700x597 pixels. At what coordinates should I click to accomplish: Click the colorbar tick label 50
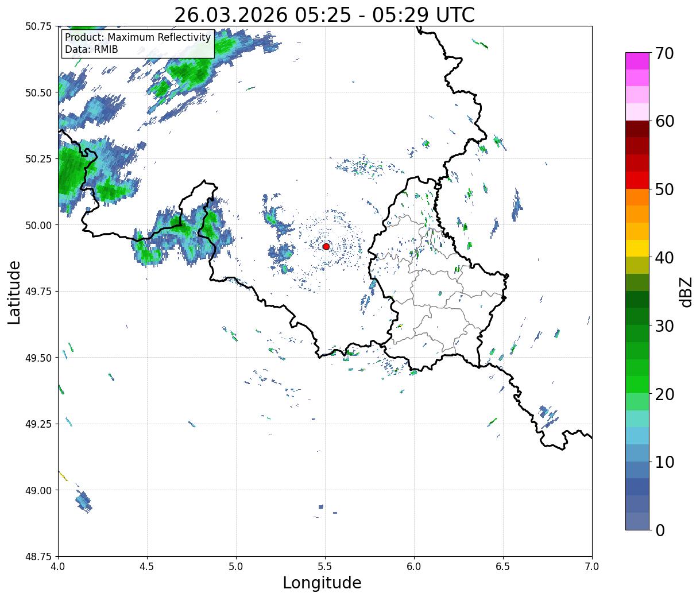tap(664, 189)
